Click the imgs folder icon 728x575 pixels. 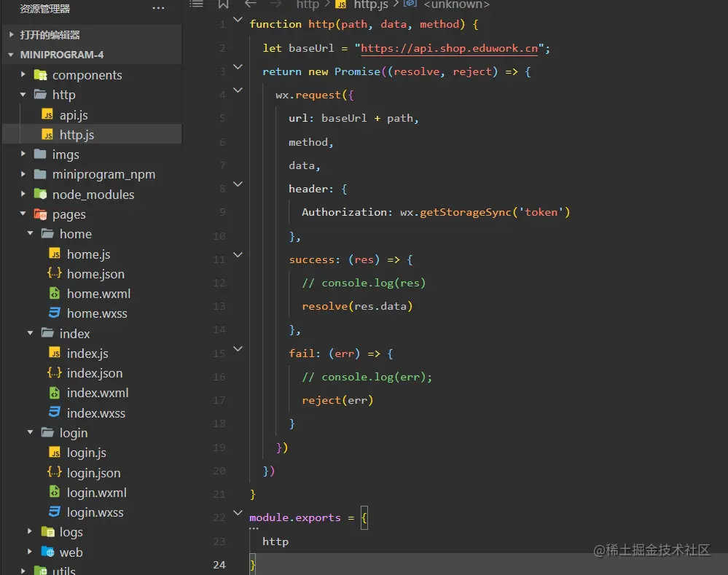tap(40, 154)
